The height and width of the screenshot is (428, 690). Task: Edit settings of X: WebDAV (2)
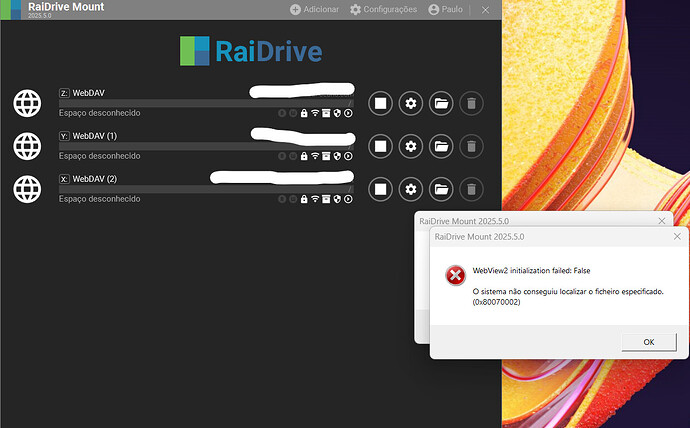coord(410,189)
